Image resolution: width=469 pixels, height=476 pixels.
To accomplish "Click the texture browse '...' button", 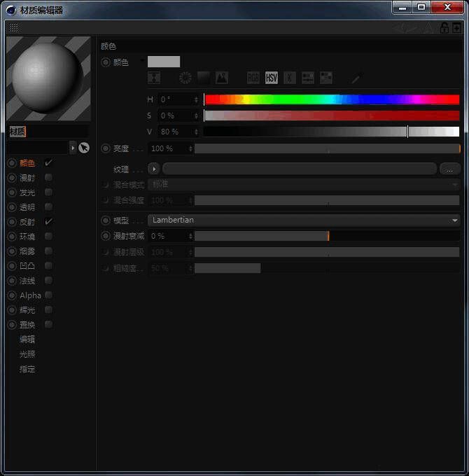I will pyautogui.click(x=449, y=169).
